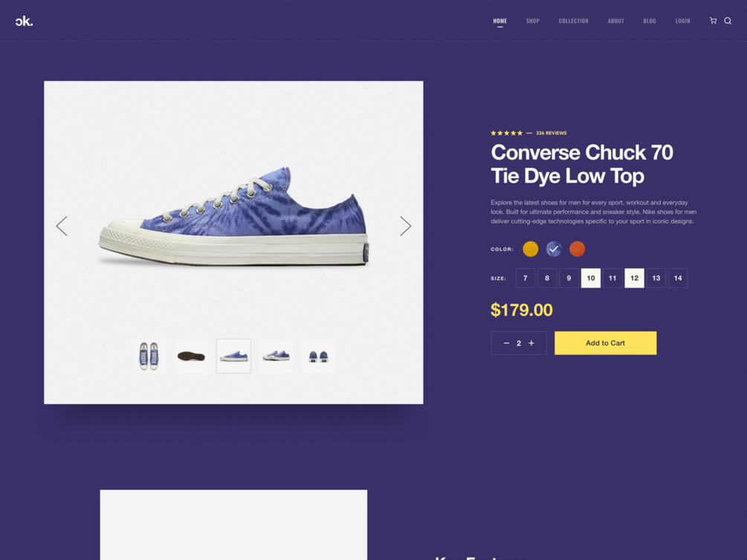Select the yellow color option

tap(530, 249)
